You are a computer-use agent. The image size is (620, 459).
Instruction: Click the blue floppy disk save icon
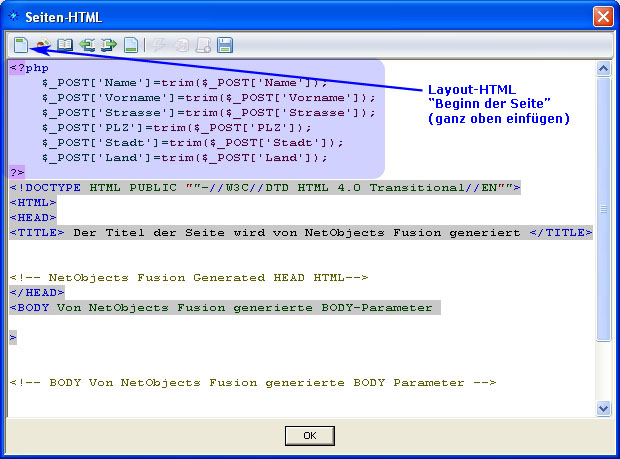click(x=225, y=45)
